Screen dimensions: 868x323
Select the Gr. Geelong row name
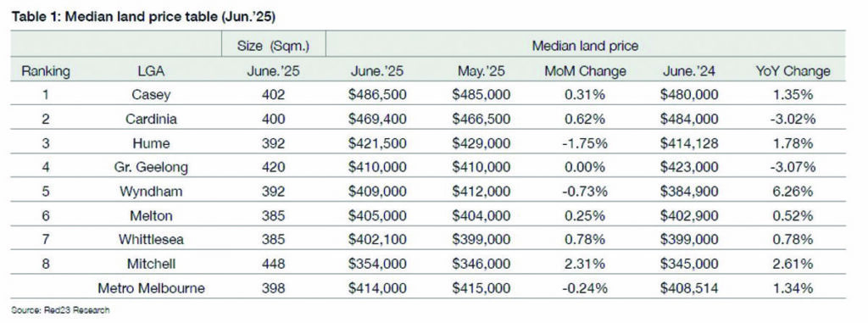point(151,167)
